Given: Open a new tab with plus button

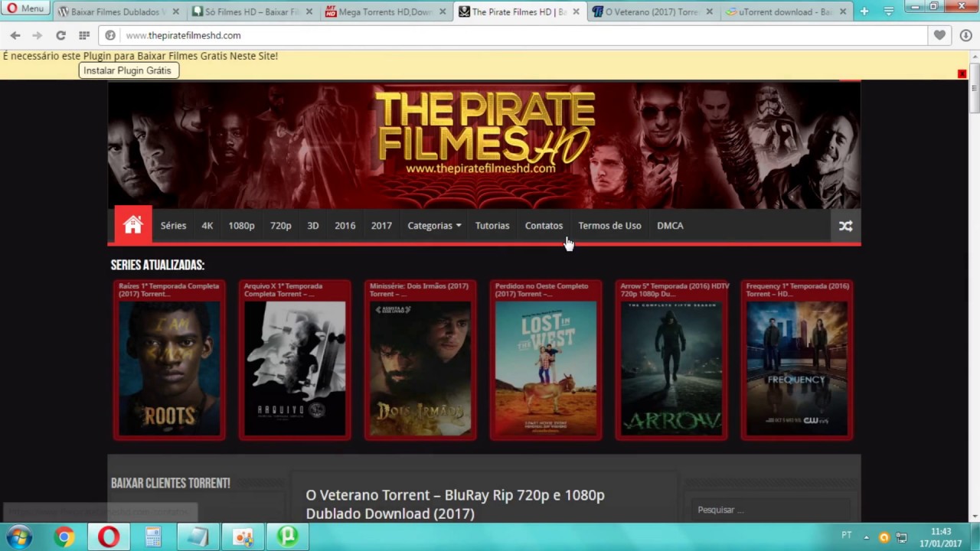Looking at the screenshot, I should point(864,11).
